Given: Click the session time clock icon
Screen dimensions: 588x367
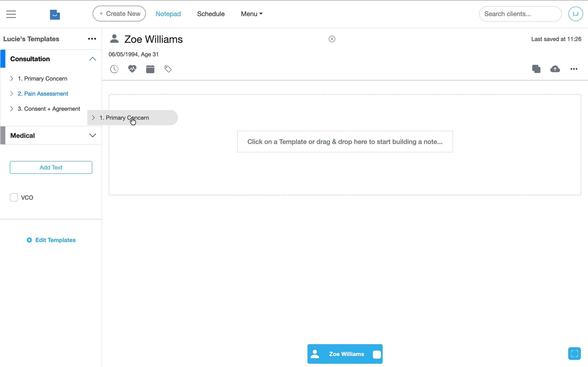Looking at the screenshot, I should click(114, 69).
